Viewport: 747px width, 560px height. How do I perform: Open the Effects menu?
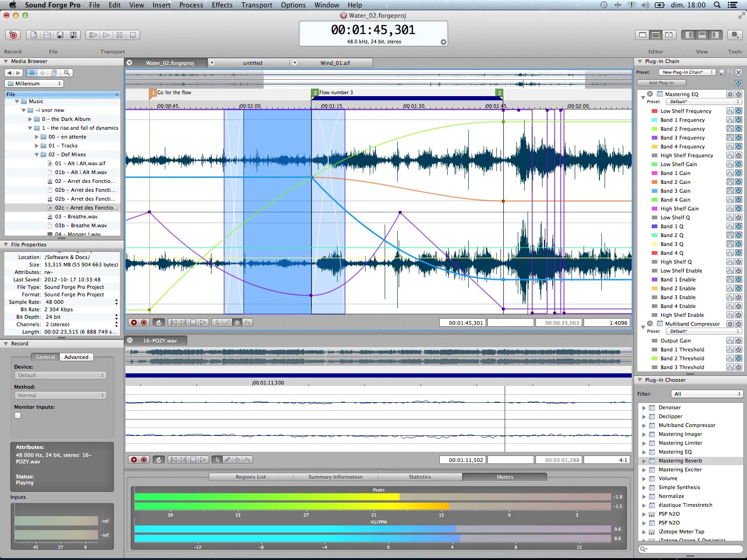tap(222, 5)
